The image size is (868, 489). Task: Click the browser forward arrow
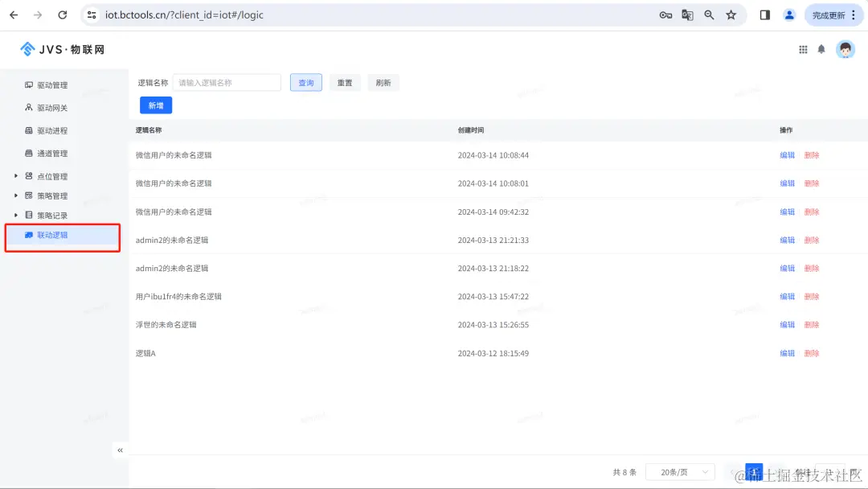(x=38, y=15)
